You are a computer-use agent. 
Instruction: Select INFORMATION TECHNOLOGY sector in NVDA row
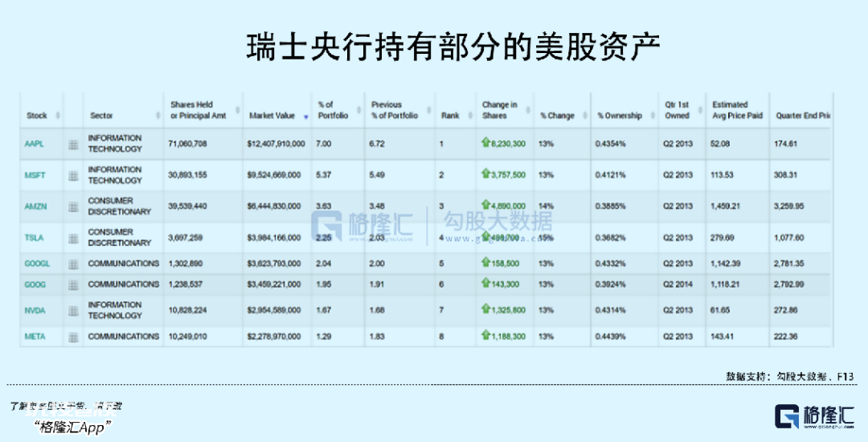(x=115, y=310)
